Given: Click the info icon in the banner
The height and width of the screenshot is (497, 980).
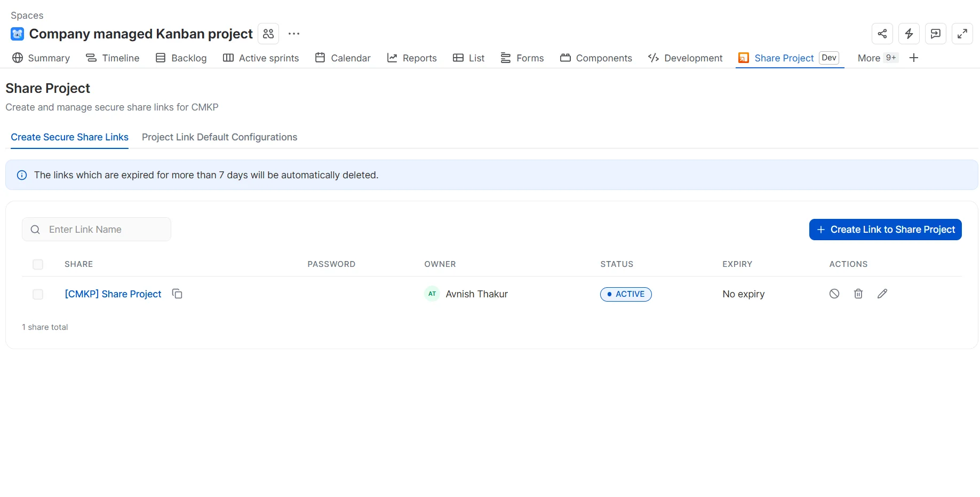Looking at the screenshot, I should (22, 175).
